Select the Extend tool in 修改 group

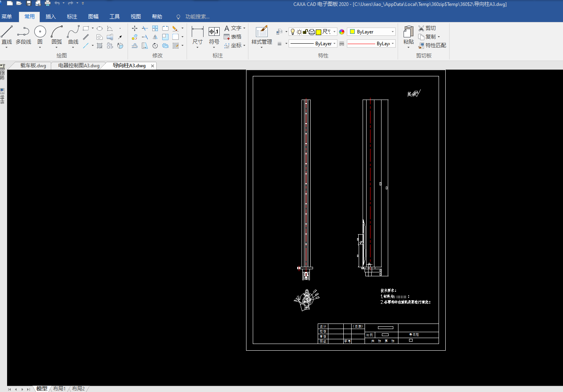pyautogui.click(x=145, y=37)
